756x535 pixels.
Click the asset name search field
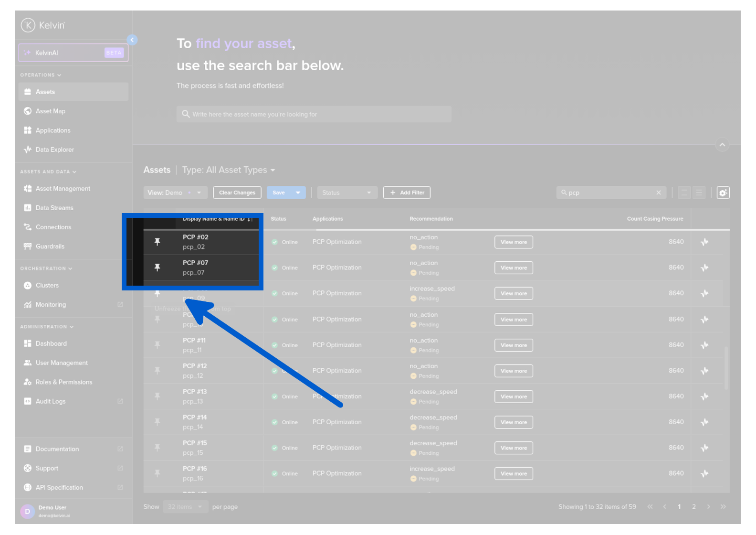tap(314, 114)
